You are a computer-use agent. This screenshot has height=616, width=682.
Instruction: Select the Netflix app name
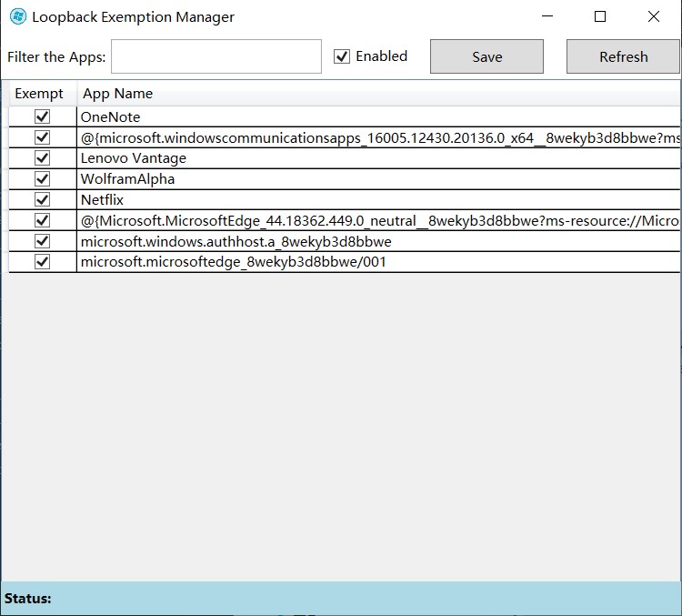pos(102,200)
